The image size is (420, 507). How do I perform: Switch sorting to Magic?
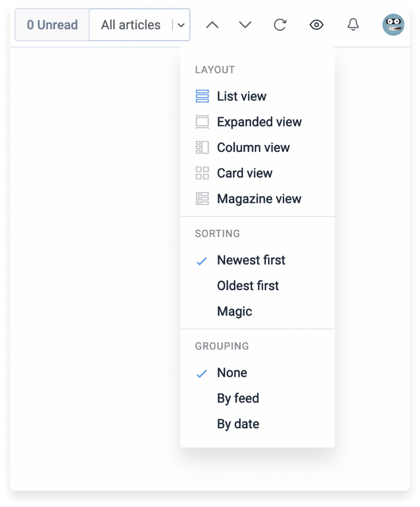[x=234, y=311]
